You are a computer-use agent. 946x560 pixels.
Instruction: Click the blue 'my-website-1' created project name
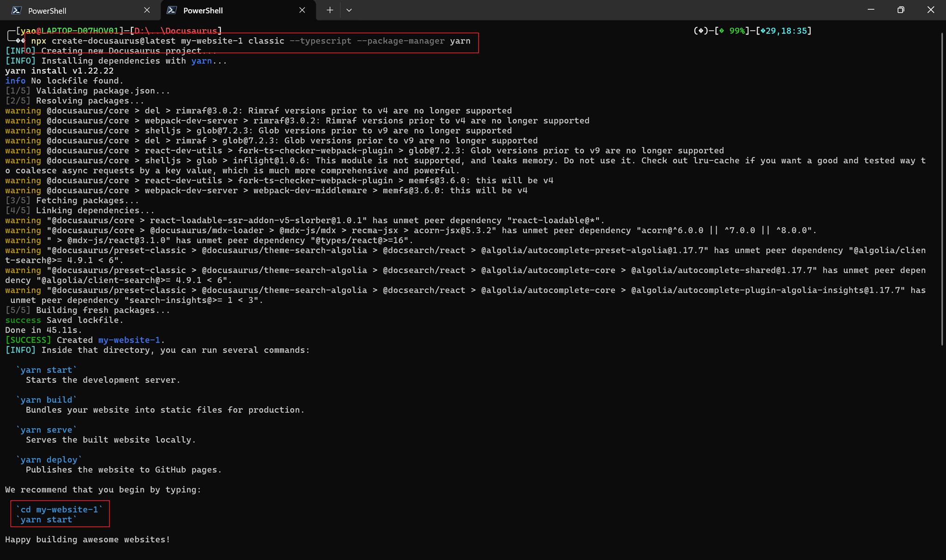click(x=129, y=340)
